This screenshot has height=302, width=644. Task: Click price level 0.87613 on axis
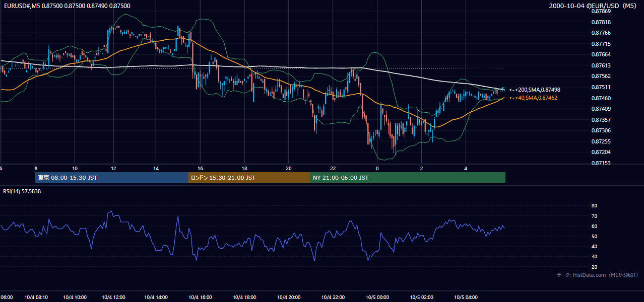(601, 65)
